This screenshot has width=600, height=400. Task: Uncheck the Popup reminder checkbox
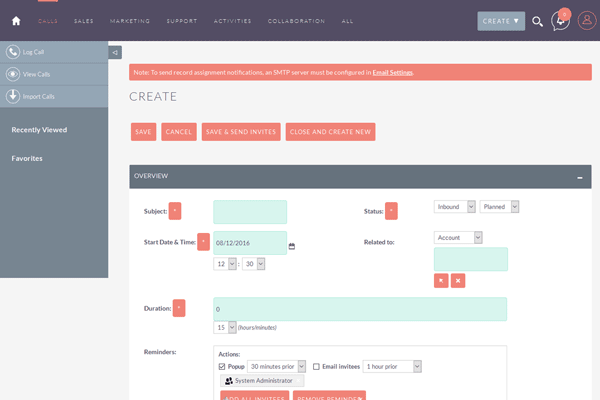tap(222, 366)
